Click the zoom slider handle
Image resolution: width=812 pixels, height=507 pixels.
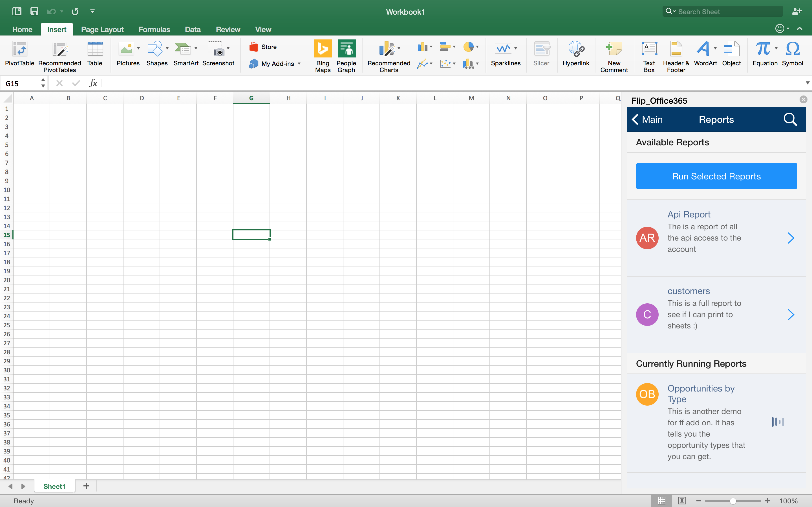pos(733,501)
